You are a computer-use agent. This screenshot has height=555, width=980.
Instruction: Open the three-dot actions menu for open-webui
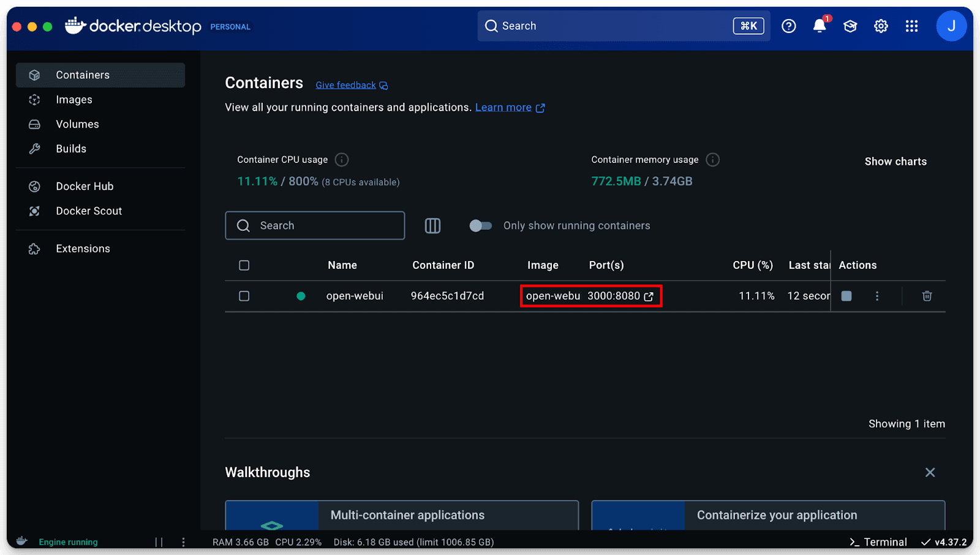click(877, 296)
